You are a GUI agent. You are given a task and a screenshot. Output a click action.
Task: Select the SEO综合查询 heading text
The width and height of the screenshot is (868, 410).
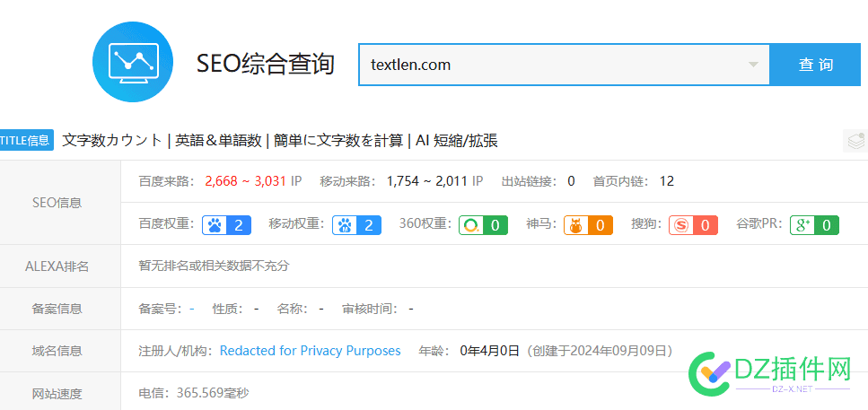[266, 65]
